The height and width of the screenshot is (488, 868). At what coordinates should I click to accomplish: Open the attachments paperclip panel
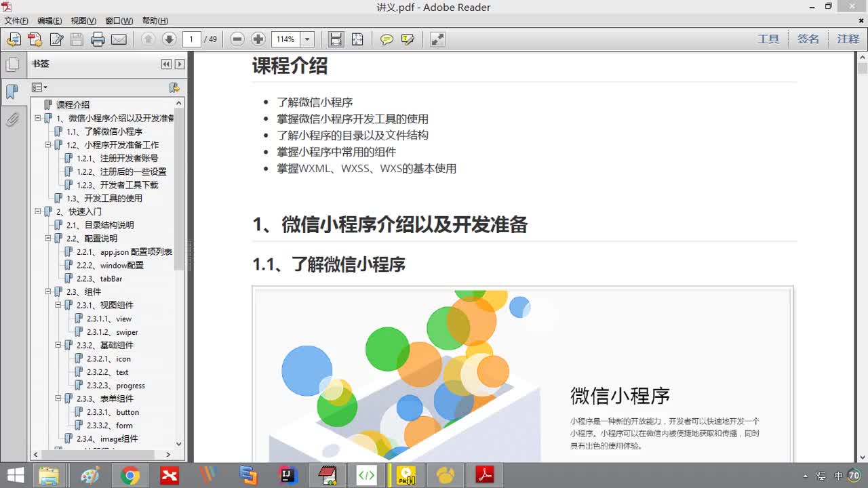12,120
